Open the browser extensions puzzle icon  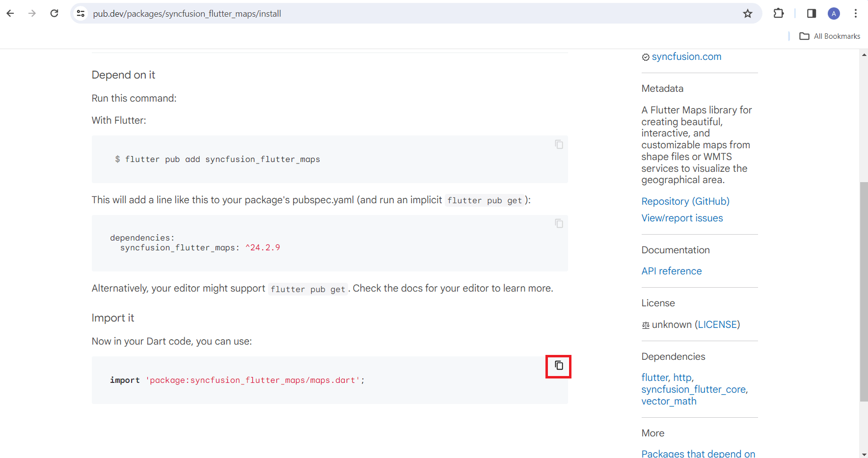pyautogui.click(x=779, y=14)
